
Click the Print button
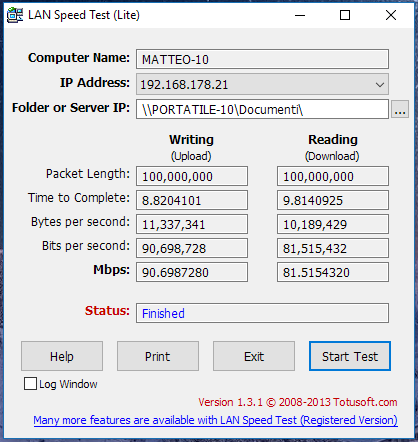[x=158, y=356]
